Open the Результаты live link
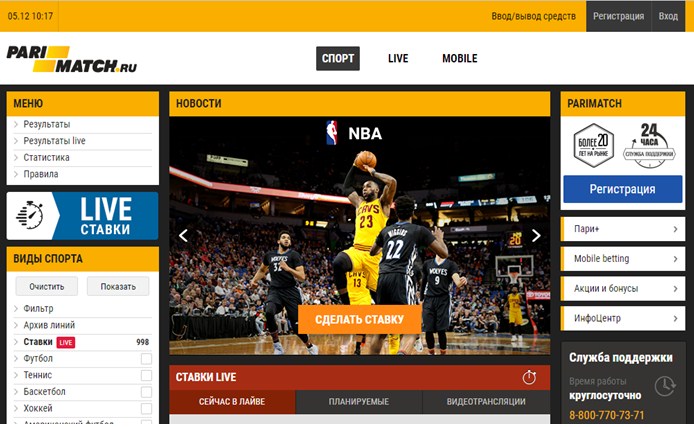 tap(54, 141)
